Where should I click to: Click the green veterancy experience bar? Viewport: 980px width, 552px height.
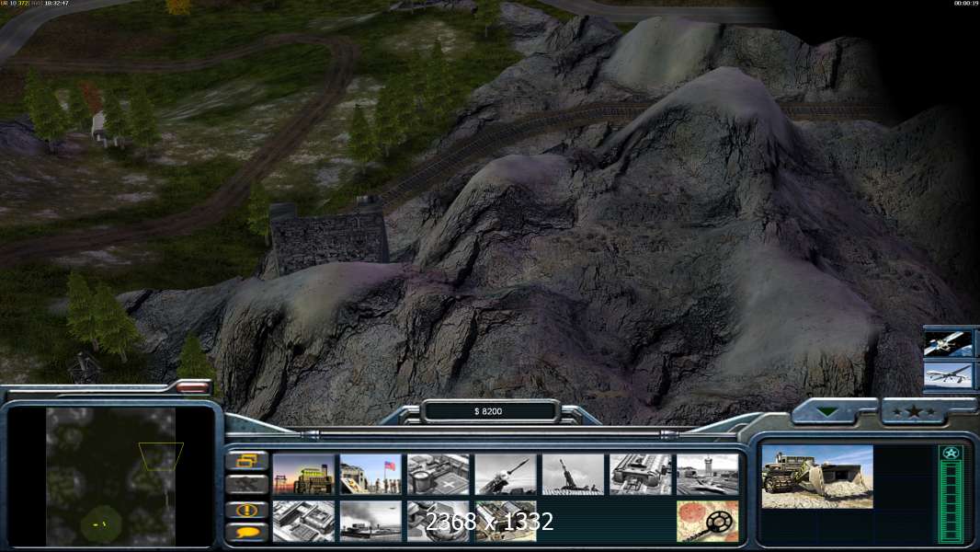[x=951, y=501]
